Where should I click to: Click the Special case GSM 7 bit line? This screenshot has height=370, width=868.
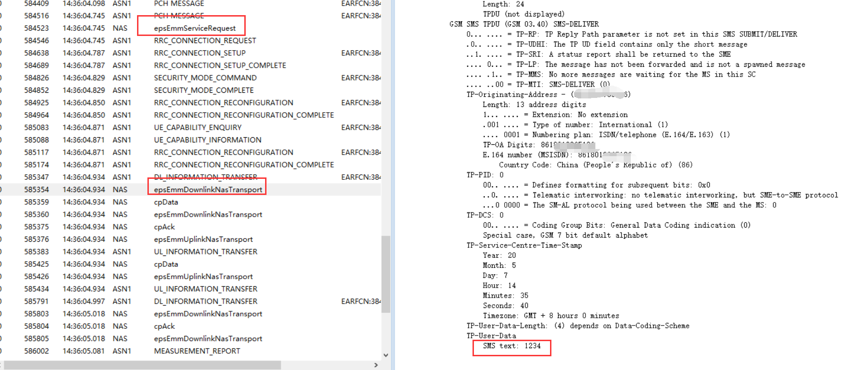(565, 235)
